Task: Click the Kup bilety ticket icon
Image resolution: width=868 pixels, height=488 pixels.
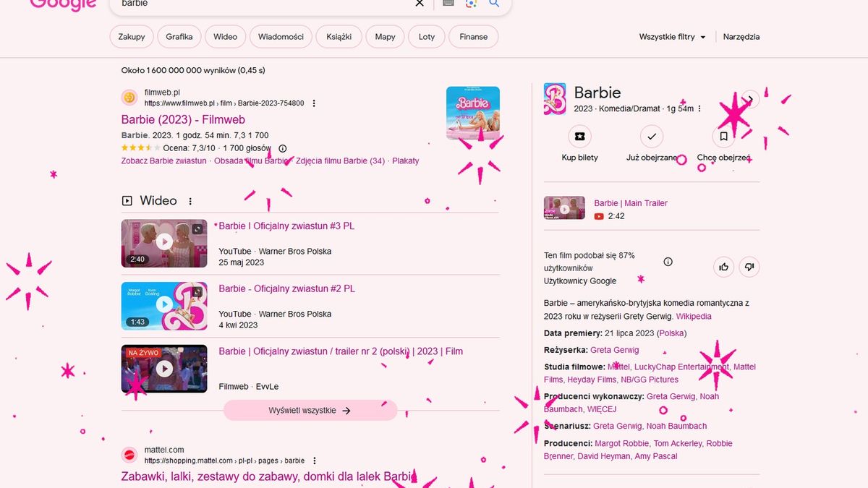Action: tap(579, 136)
